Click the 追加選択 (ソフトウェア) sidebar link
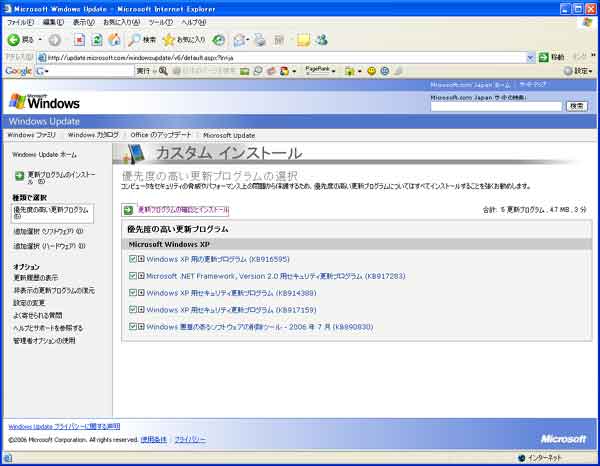The height and width of the screenshot is (466, 600). (48, 231)
